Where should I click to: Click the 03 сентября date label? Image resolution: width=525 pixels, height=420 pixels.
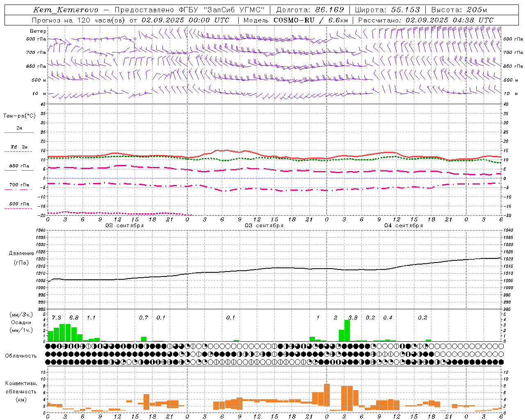point(264,226)
